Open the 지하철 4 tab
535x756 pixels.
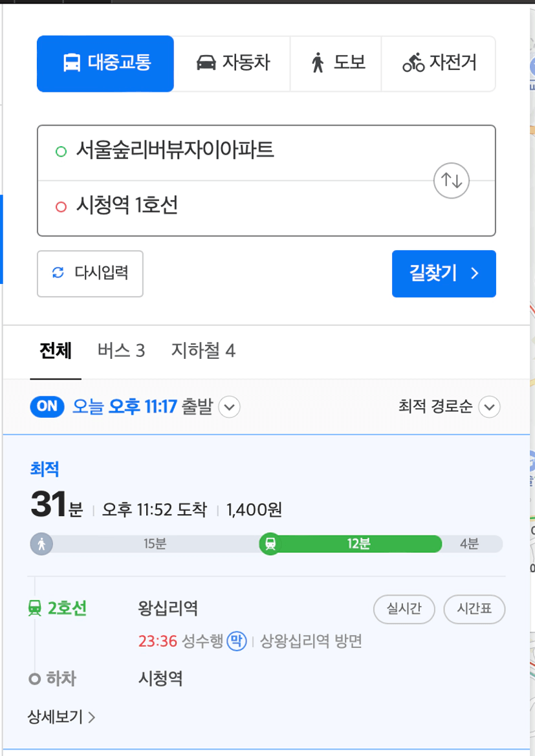(x=203, y=351)
